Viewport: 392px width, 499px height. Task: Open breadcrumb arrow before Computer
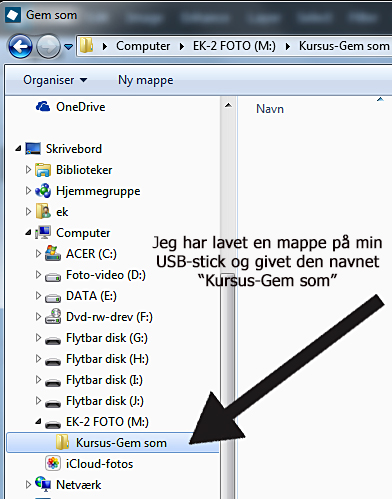105,46
